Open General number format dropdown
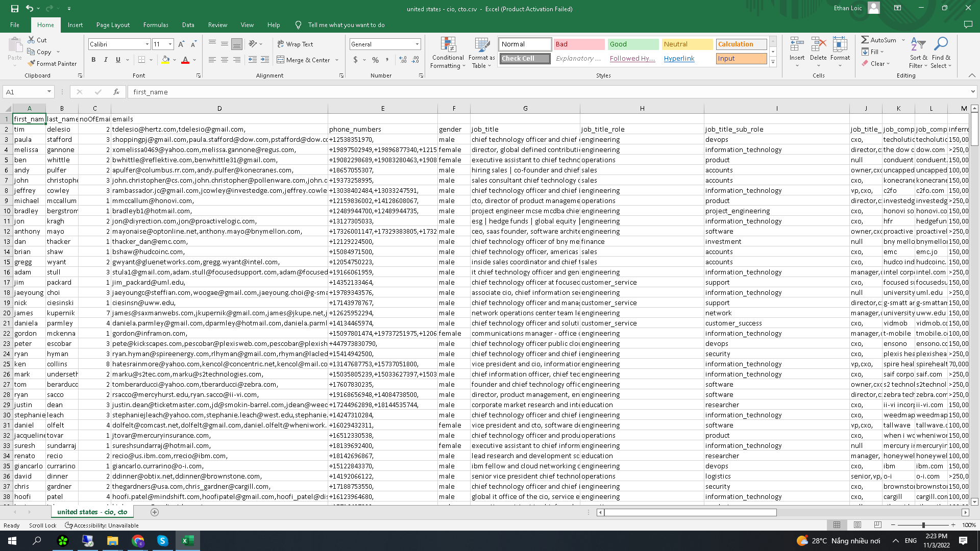Screen dimensions: 980x551 pyautogui.click(x=417, y=44)
